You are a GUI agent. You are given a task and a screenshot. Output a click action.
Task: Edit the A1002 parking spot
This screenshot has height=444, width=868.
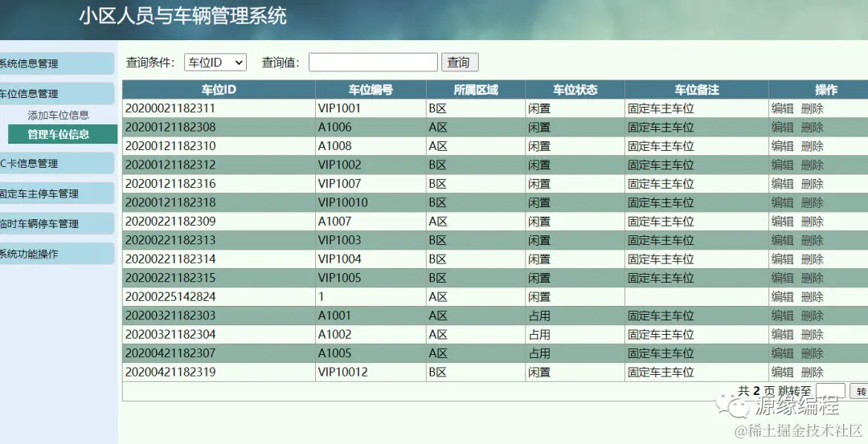[x=782, y=334]
